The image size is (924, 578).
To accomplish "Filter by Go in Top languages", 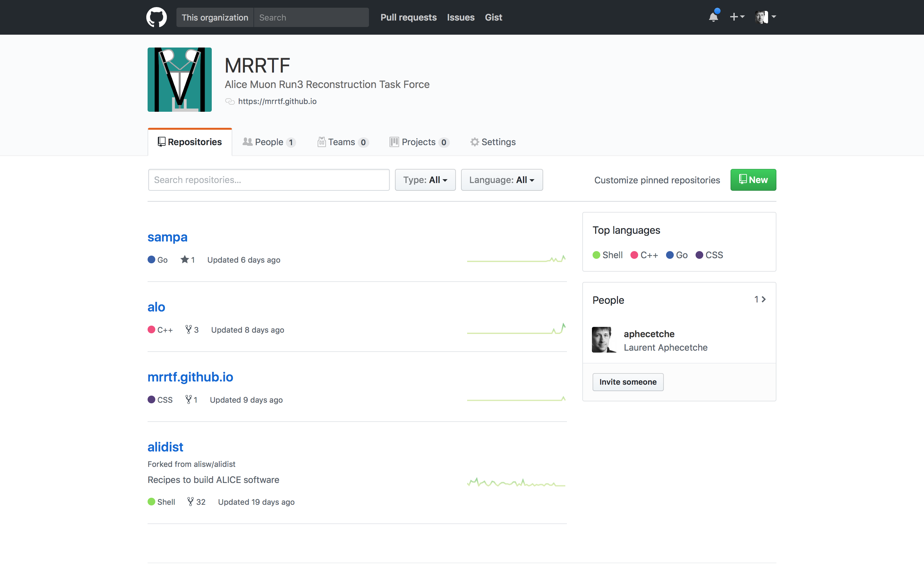I will pyautogui.click(x=677, y=255).
